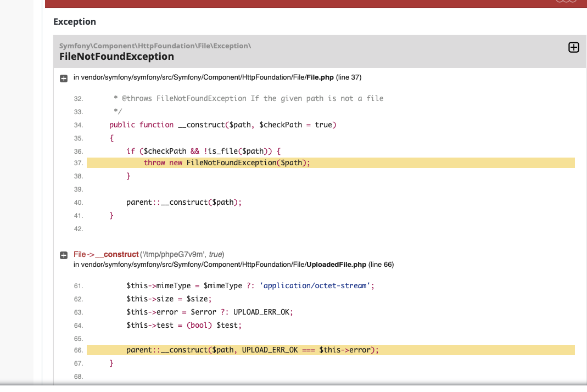
Task: Click the Symfony\Component\HttpFoundation\File\Exception namespace text
Action: tap(155, 46)
